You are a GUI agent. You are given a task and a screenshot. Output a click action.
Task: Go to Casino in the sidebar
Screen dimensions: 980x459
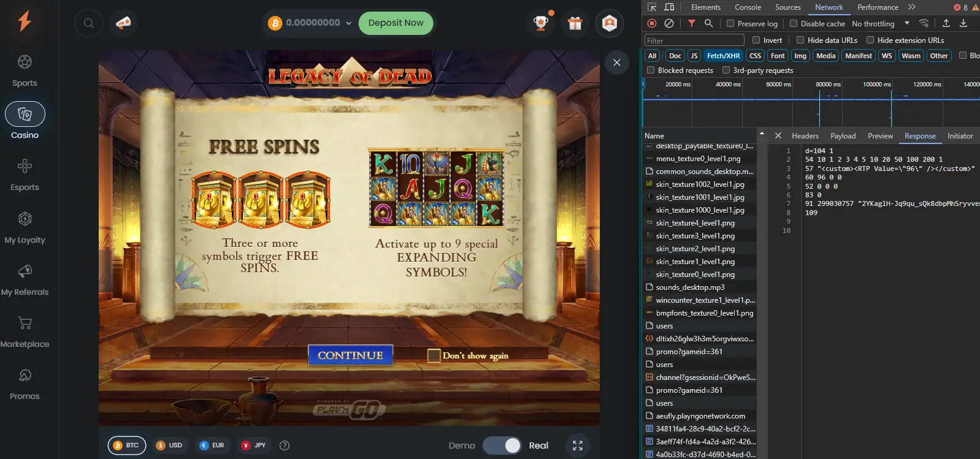click(25, 121)
